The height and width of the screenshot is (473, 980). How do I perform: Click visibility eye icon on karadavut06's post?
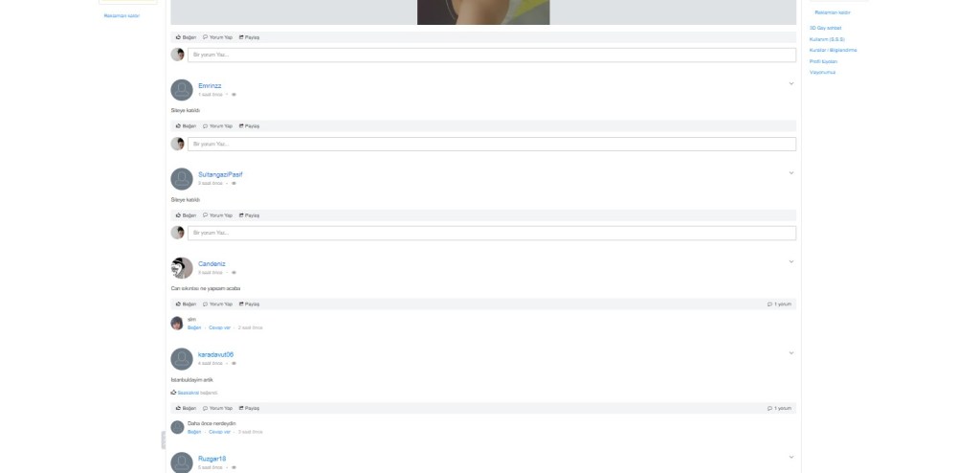[234, 364]
